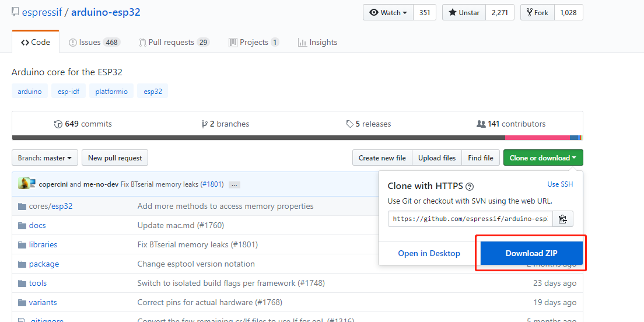This screenshot has height=322, width=644.
Task: View the 649 commits history
Action: (83, 124)
